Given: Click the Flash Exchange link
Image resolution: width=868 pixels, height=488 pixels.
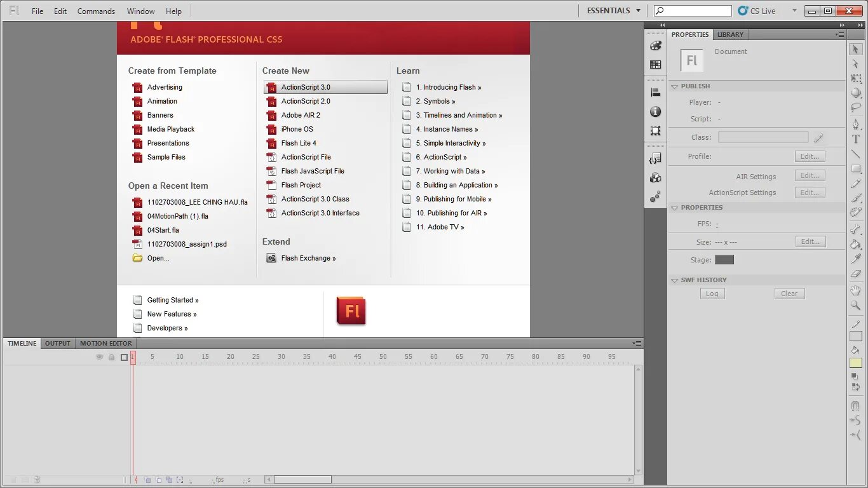Looking at the screenshot, I should [308, 258].
